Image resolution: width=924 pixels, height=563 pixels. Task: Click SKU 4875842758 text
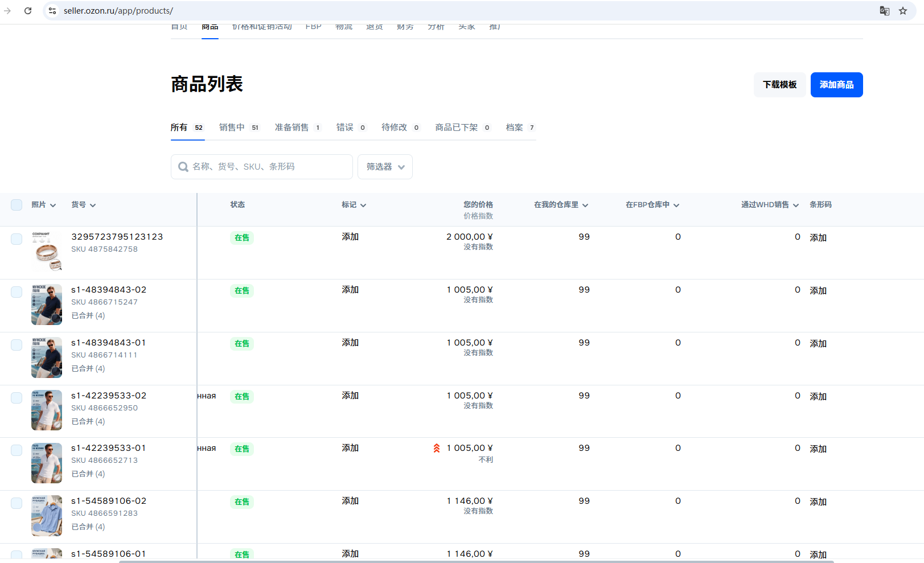(104, 249)
